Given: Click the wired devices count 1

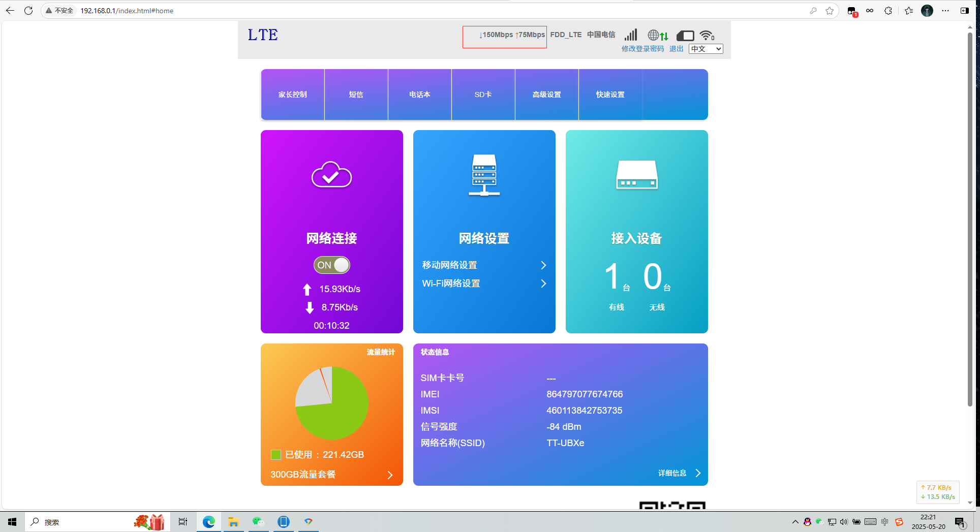Looking at the screenshot, I should 611,277.
